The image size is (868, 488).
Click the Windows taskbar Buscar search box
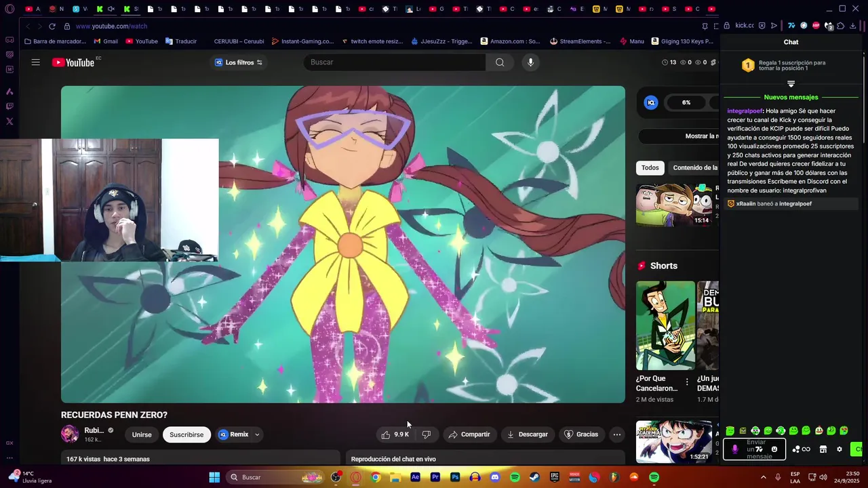(x=275, y=477)
